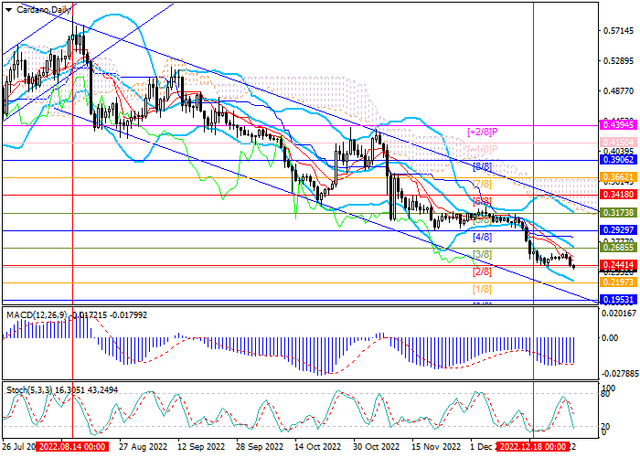This screenshot has width=640, height=457.
Task: Click the red 0.34180 price tag
Action: 618,195
